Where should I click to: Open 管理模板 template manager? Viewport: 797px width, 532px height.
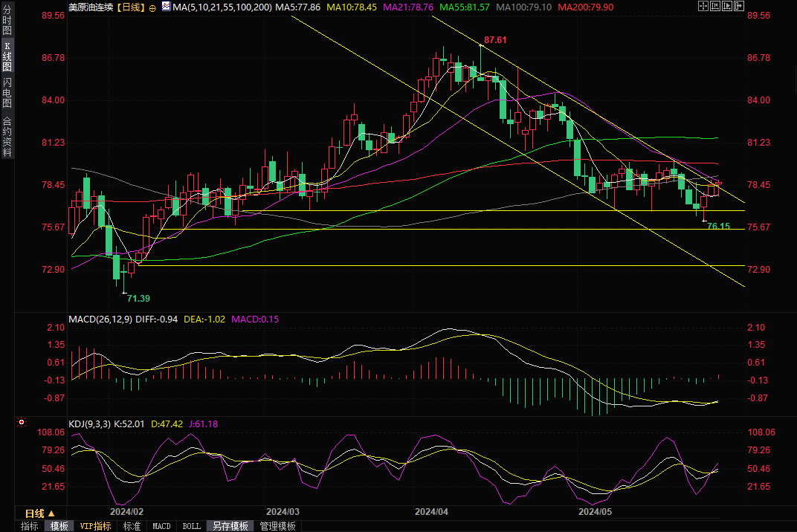pyautogui.click(x=277, y=526)
